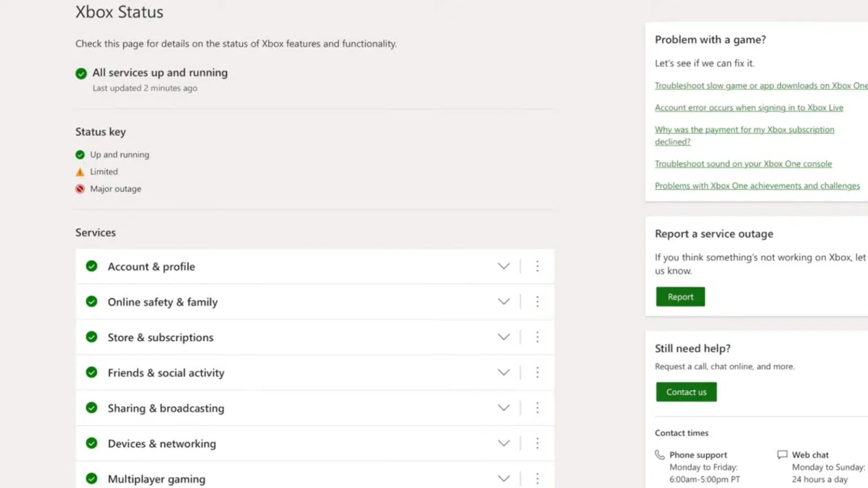
Task: Click green check icon beside Friends & social activity
Action: [92, 372]
